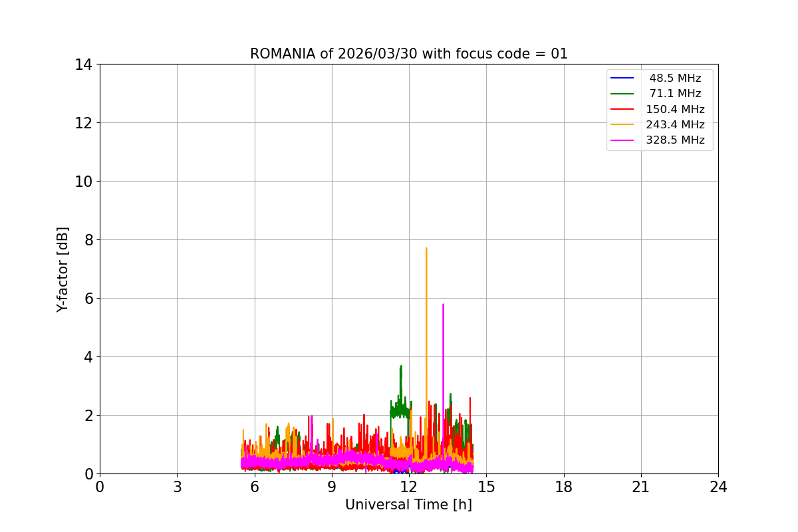Click the orange line swatch in legend

pos(622,124)
